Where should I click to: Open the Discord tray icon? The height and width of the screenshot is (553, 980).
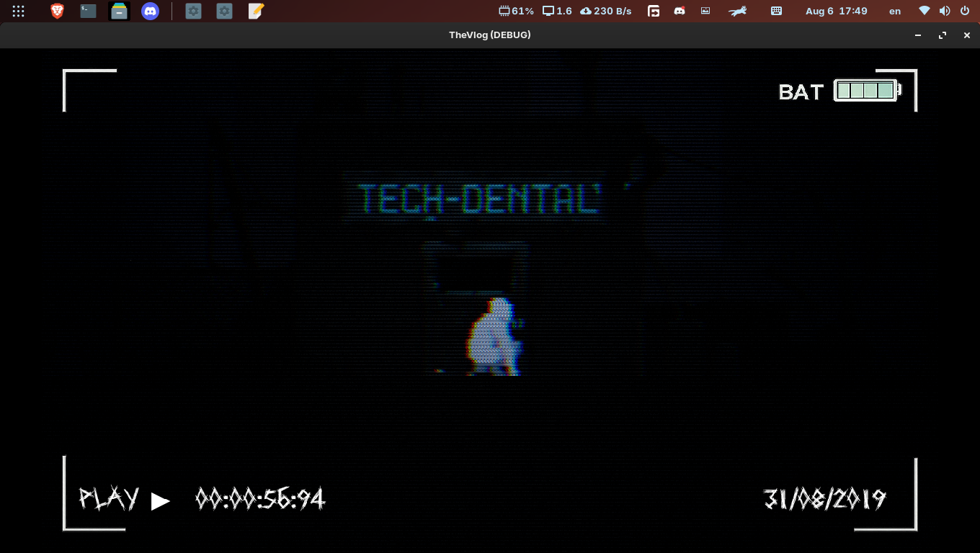coord(679,11)
